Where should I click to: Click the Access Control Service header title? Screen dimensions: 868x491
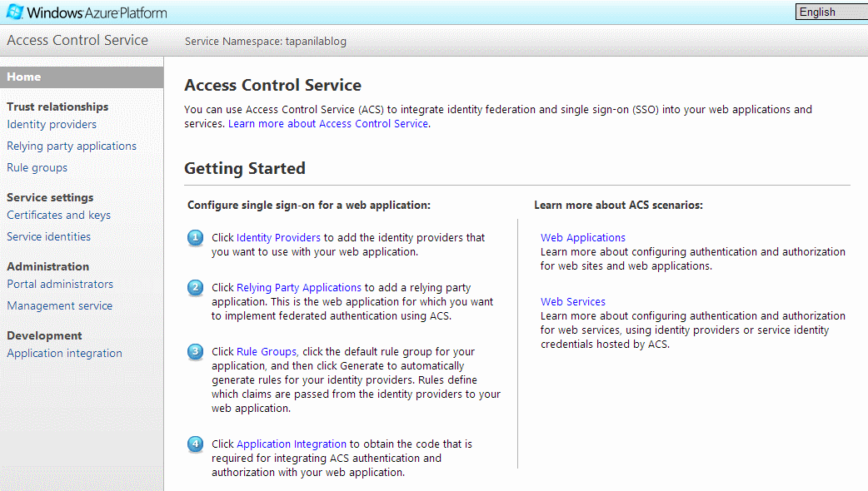tap(77, 41)
